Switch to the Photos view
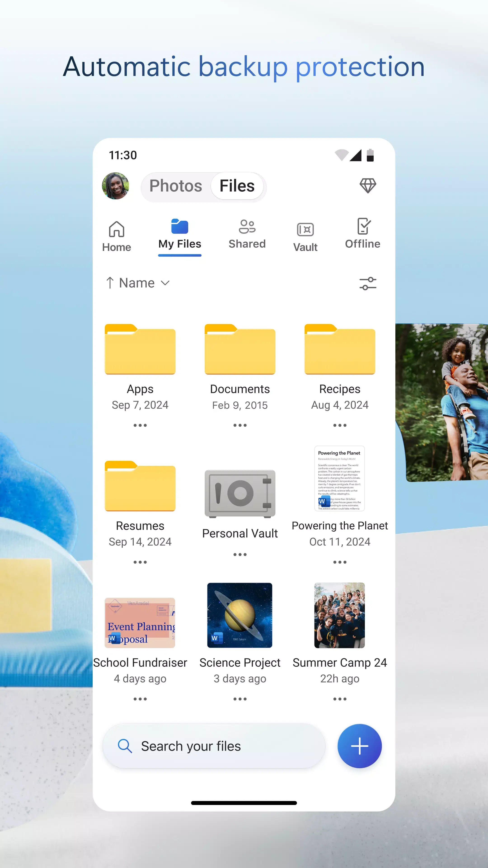 click(x=175, y=186)
